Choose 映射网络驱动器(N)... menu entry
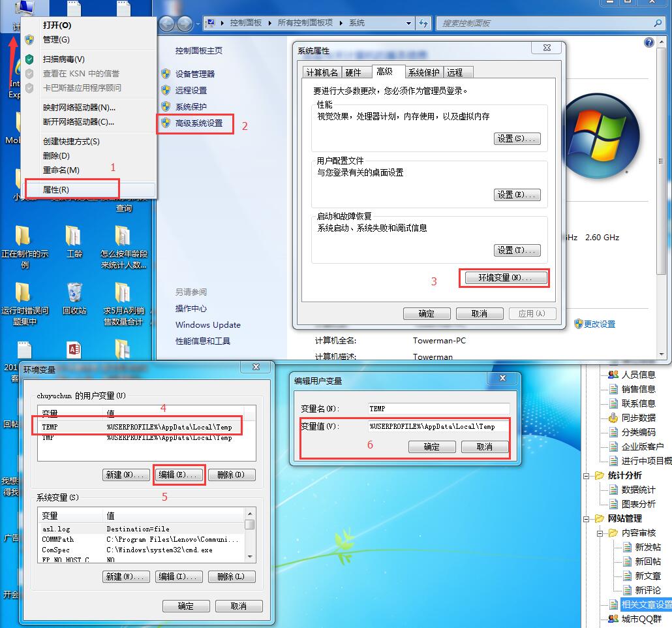Image resolution: width=672 pixels, height=628 pixels. (89, 107)
